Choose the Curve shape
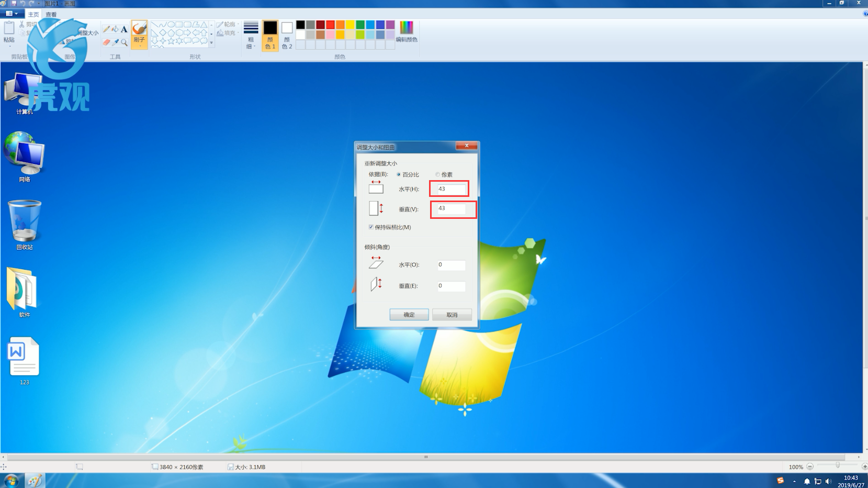This screenshot has height=488, width=868. (x=163, y=25)
